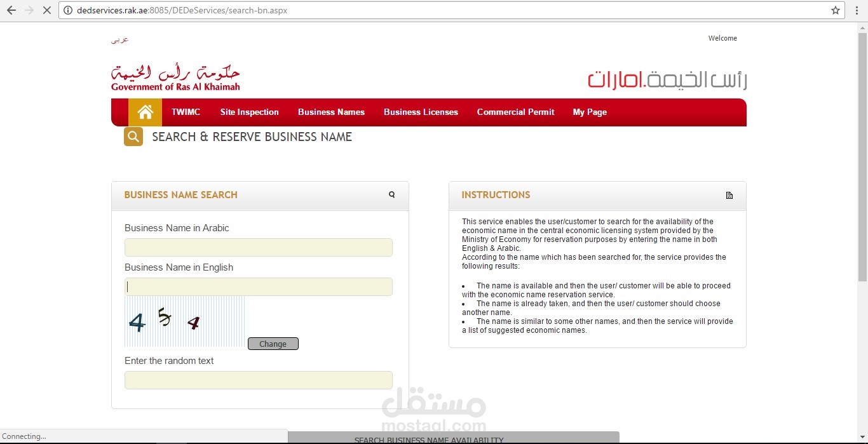Viewport: 868px width, 444px height.
Task: Click the site info icon in address bar
Action: click(67, 10)
